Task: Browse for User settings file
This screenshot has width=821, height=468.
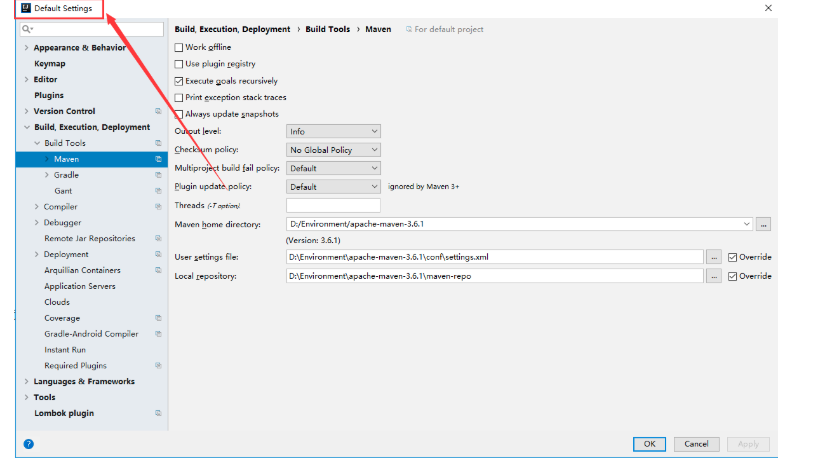Action: [x=714, y=257]
